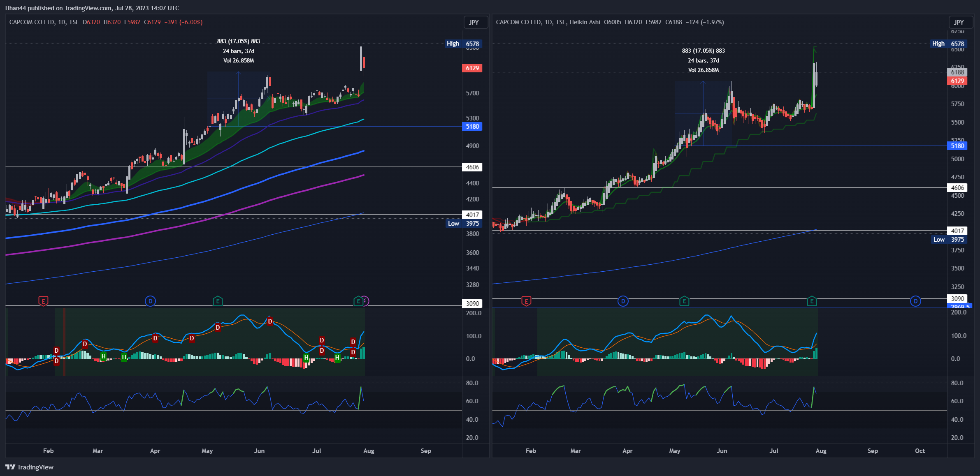Select the 4017 level label on left chart
Viewport: 980px width, 476px height.
472,215
